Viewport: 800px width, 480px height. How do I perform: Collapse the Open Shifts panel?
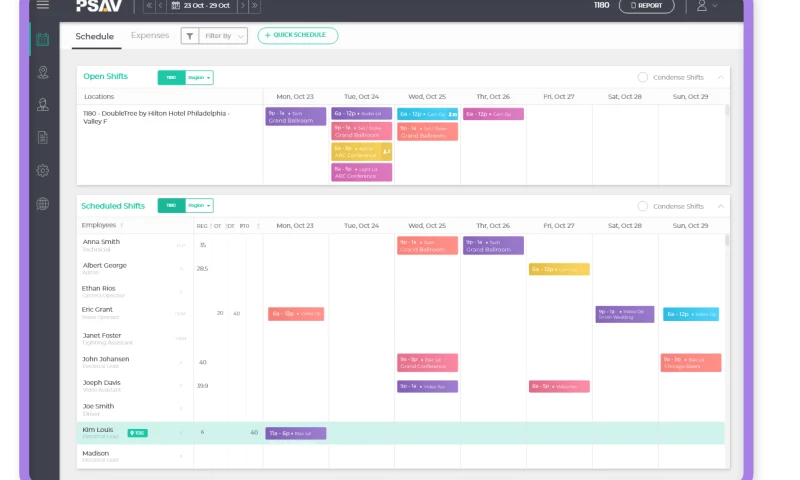(720, 77)
